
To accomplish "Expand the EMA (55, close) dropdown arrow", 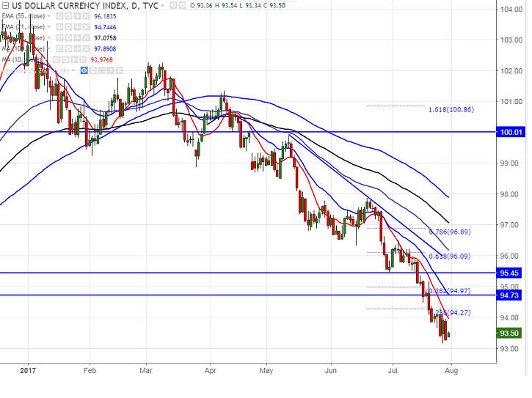I will [49, 16].
